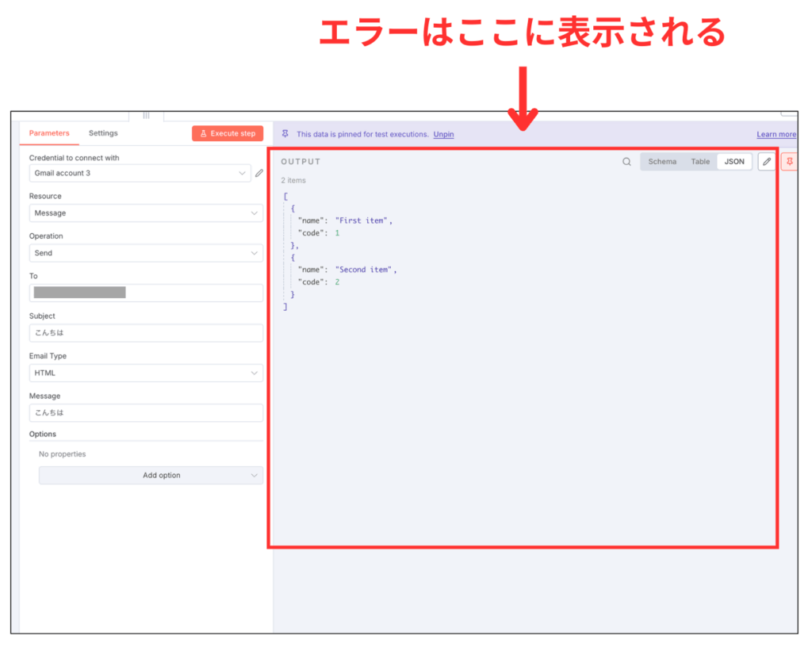Open the Operation dropdown showing Send
The width and height of the screenshot is (812, 647).
(x=146, y=252)
